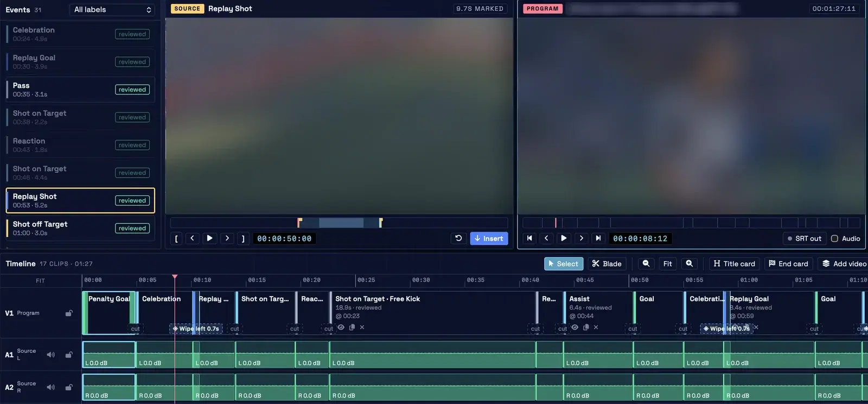
Task: Add a Title card
Action: [735, 264]
